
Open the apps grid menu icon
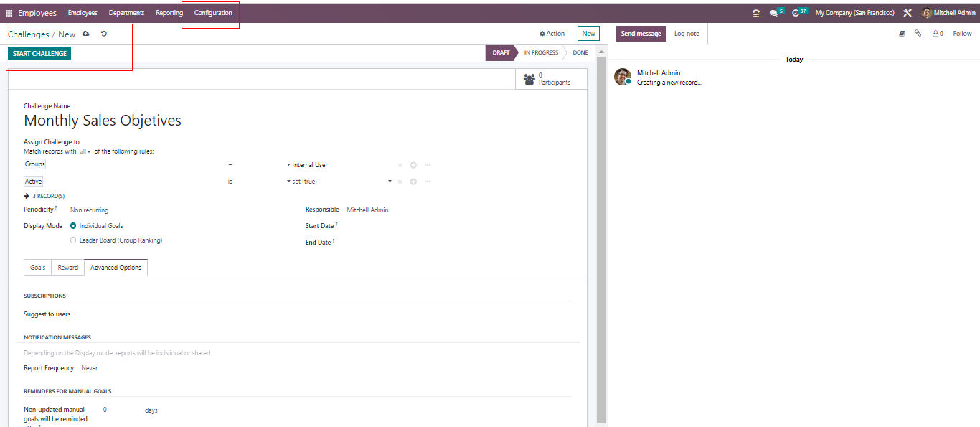pos(9,13)
